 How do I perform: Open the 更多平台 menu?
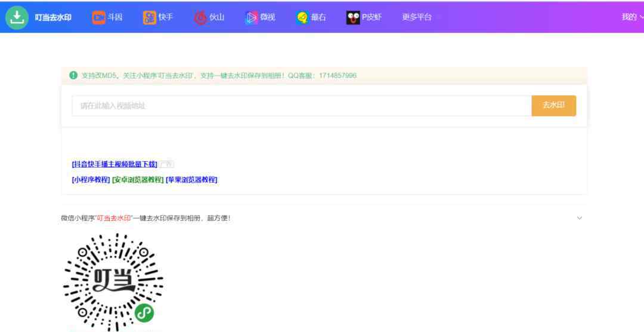click(417, 17)
